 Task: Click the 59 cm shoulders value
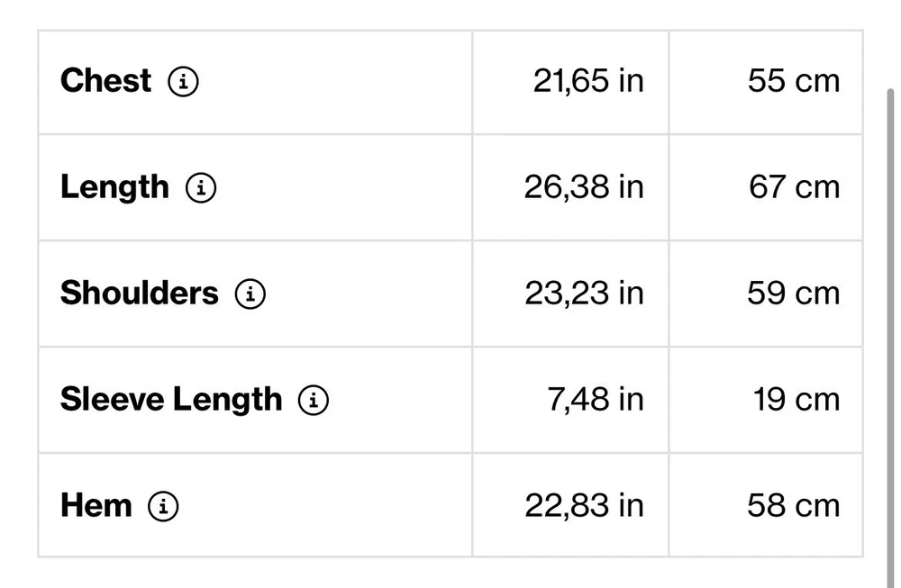[x=793, y=294]
